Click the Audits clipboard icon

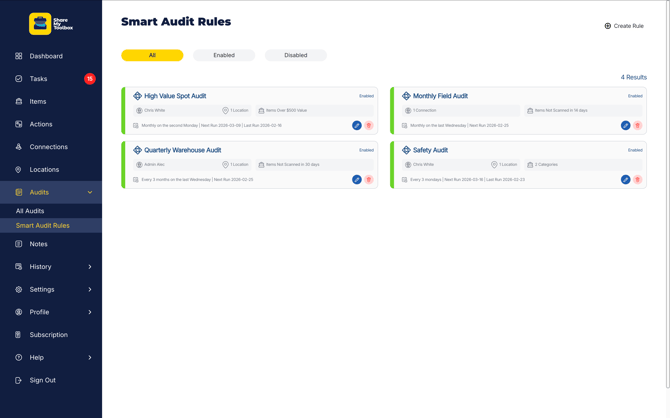pos(18,192)
